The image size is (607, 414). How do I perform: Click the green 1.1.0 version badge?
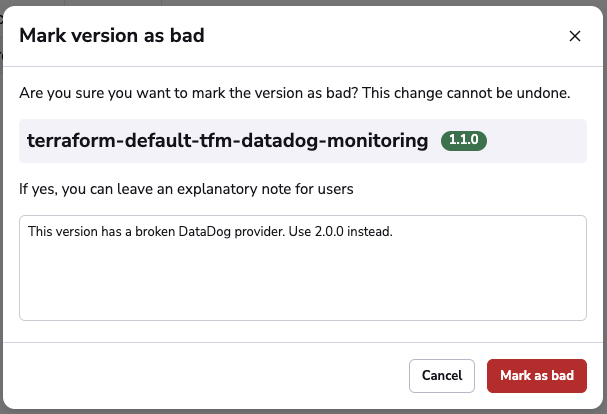click(463, 140)
